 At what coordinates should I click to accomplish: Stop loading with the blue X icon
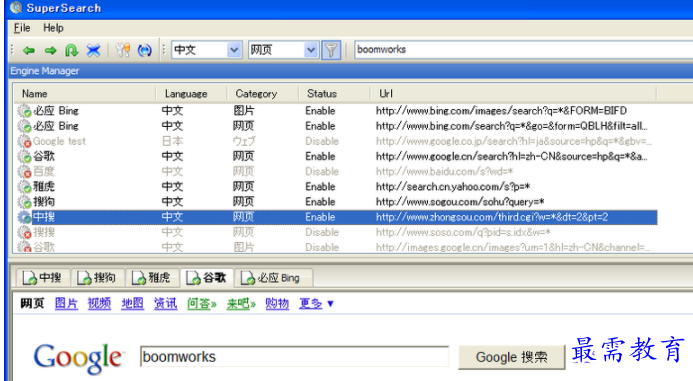click(93, 50)
